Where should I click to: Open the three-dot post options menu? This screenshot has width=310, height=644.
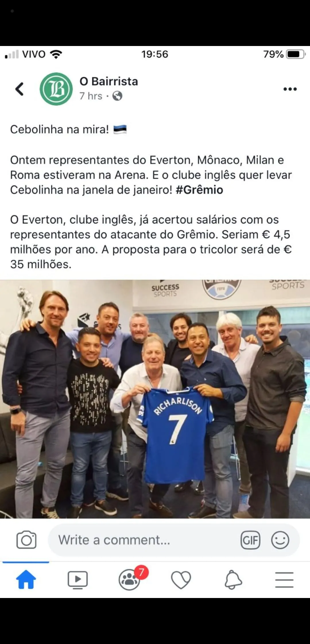290,89
